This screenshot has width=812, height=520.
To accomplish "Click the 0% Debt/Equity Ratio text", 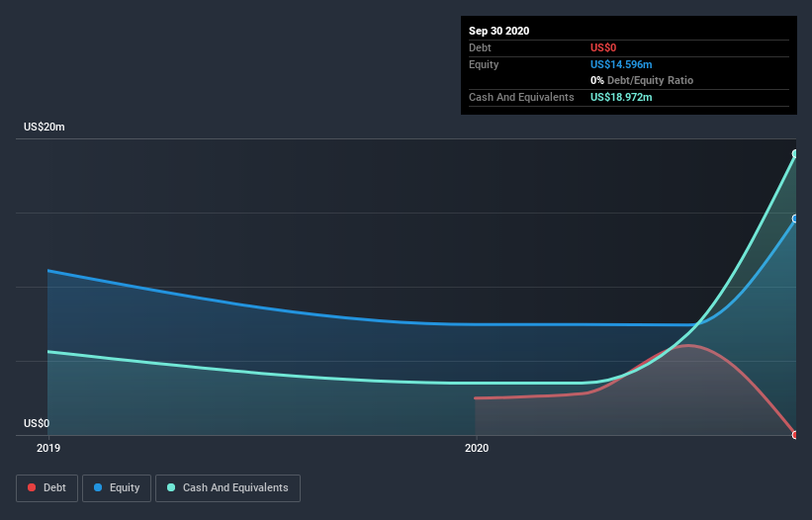I will click(x=642, y=80).
